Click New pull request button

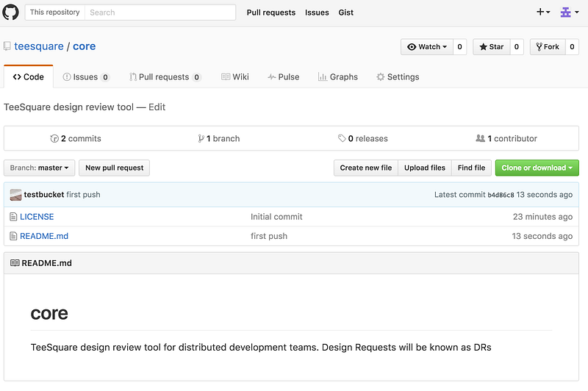point(115,168)
